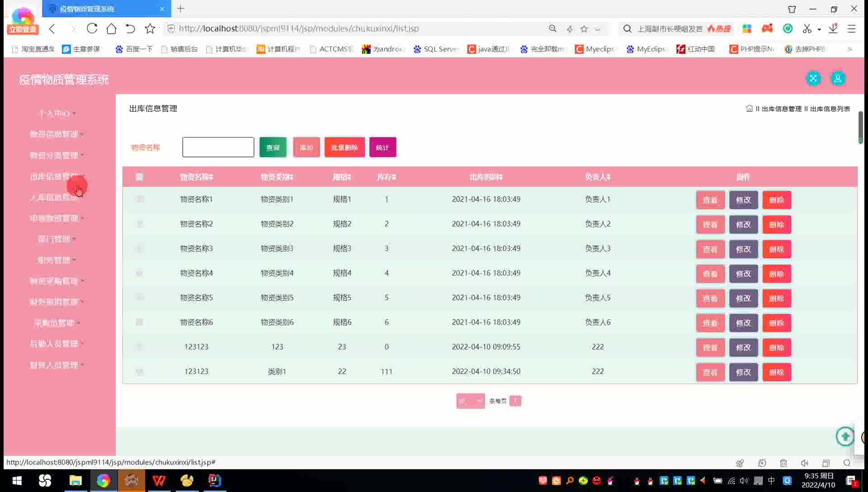Sort by 物资名称 column header

(197, 177)
